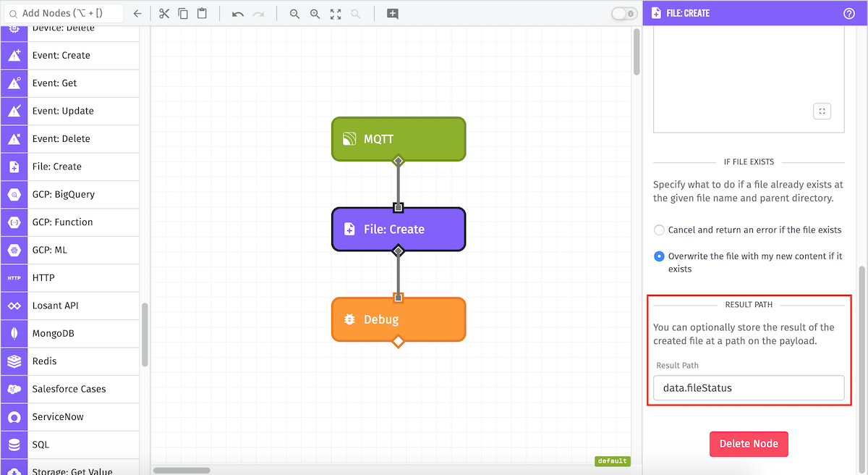
Task: Copy the selected node with the copy icon
Action: pos(183,14)
